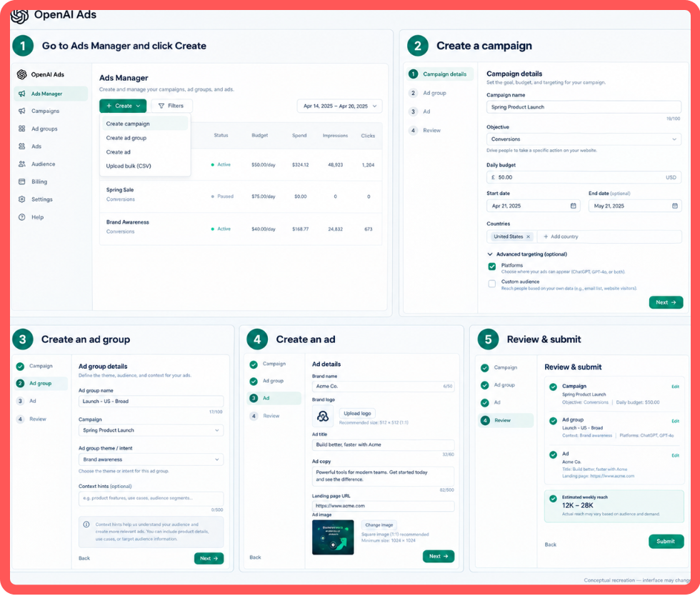Click the info icon in context hints note

86,525
